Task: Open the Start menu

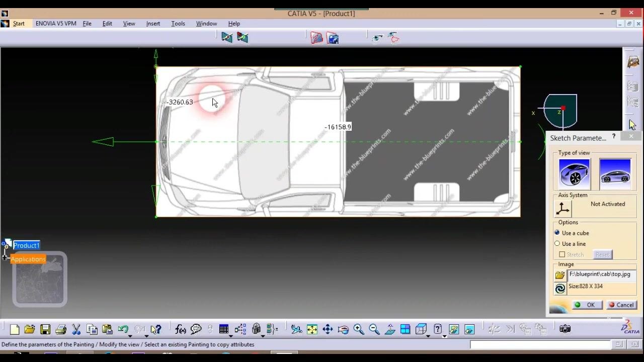Action: click(x=19, y=24)
